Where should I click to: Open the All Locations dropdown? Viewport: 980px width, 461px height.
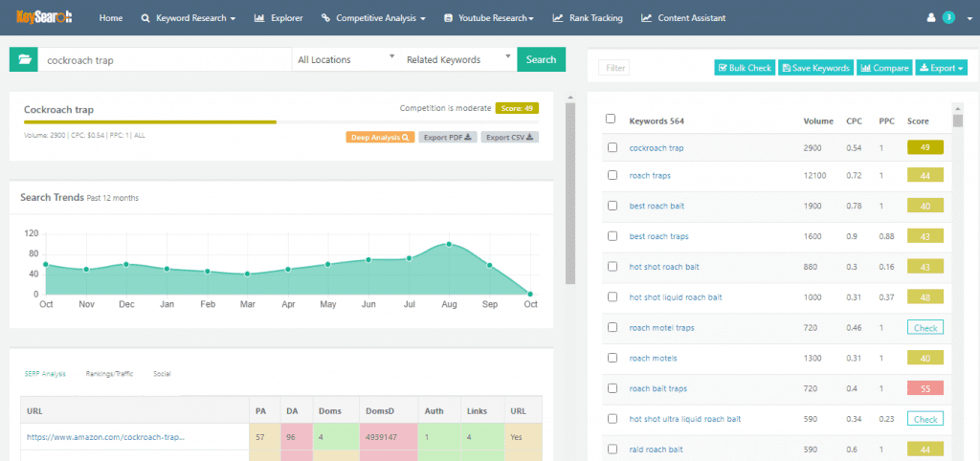tap(345, 59)
